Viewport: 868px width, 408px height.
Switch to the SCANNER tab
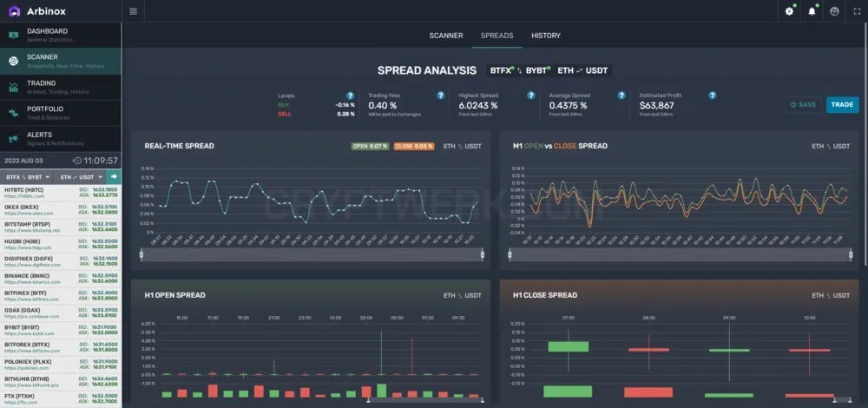coord(445,36)
